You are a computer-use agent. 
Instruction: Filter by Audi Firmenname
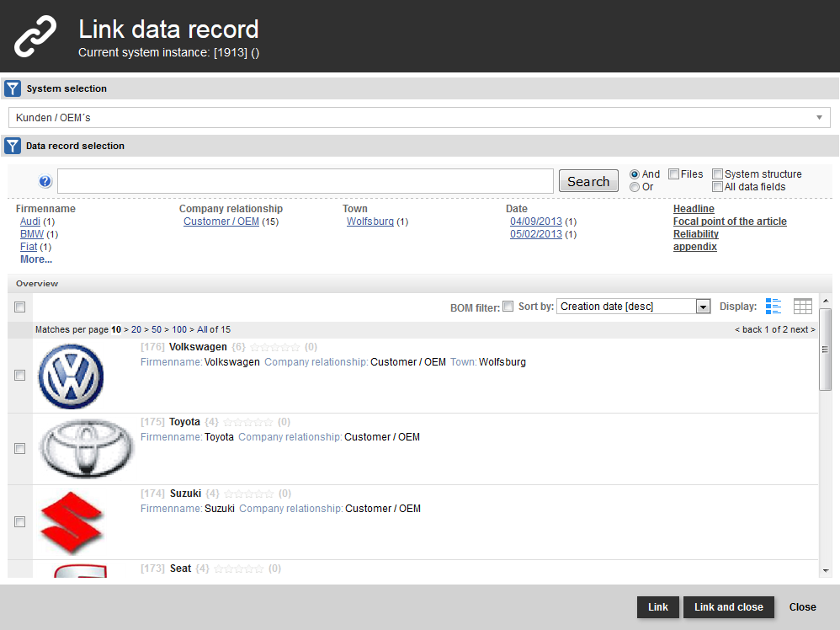coord(30,222)
